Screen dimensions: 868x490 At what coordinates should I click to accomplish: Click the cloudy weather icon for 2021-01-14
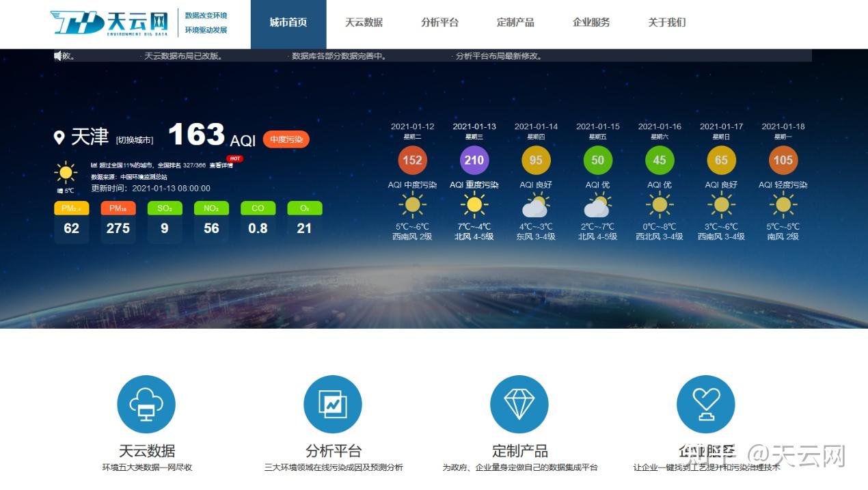click(x=536, y=205)
